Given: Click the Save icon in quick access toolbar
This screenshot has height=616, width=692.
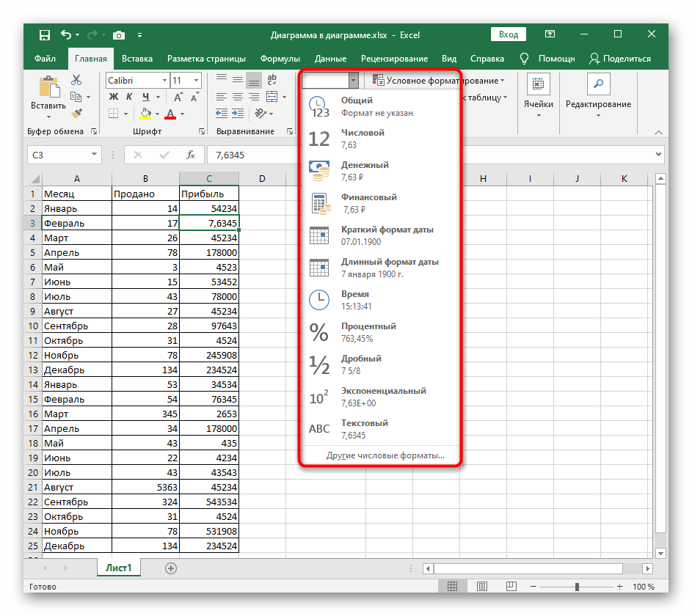Looking at the screenshot, I should 45,34.
